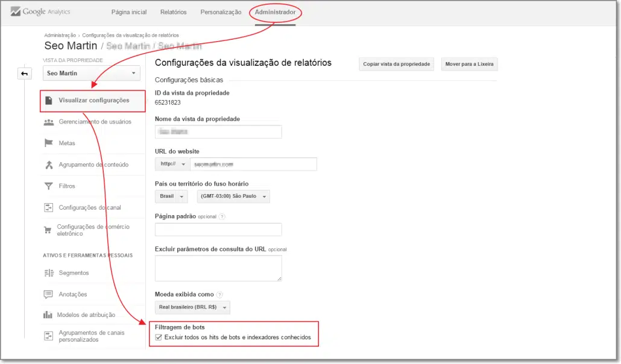Viewport: 621px width, 364px height.
Task: Open the Real brasileiro currency dropdown
Action: pos(192,307)
